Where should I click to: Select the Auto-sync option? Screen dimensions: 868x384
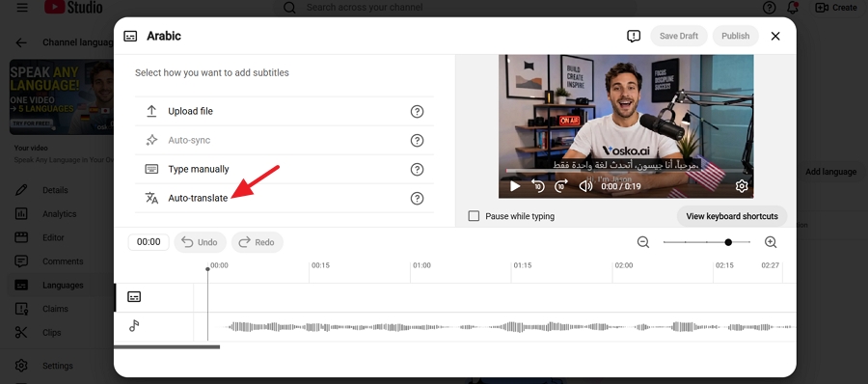[285, 140]
